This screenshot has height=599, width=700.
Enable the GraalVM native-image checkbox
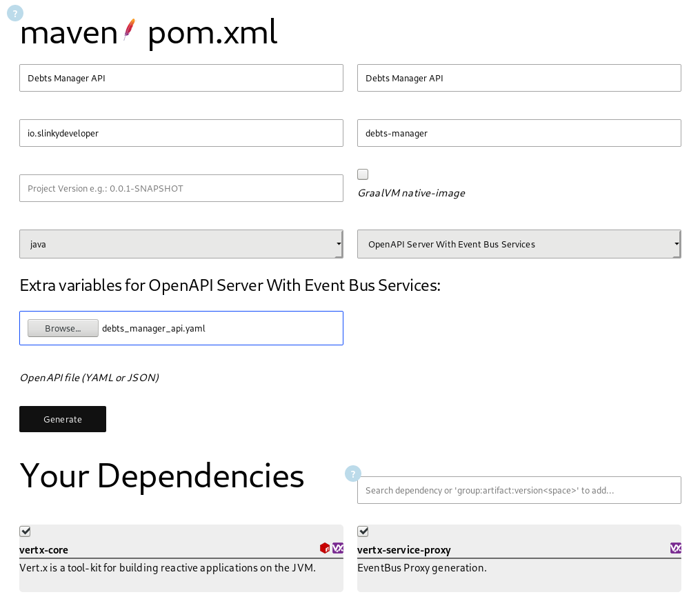point(363,174)
